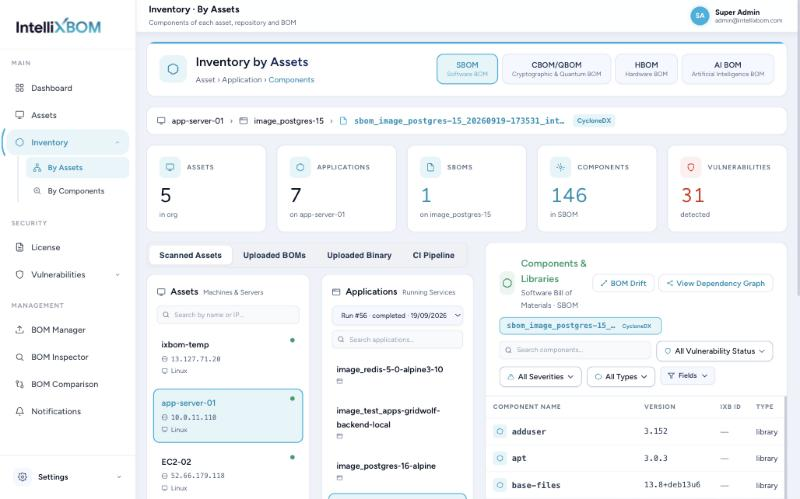Screen dimensions: 800x499
Task: Click the By Assets hierarchy icon
Action: click(x=37, y=167)
